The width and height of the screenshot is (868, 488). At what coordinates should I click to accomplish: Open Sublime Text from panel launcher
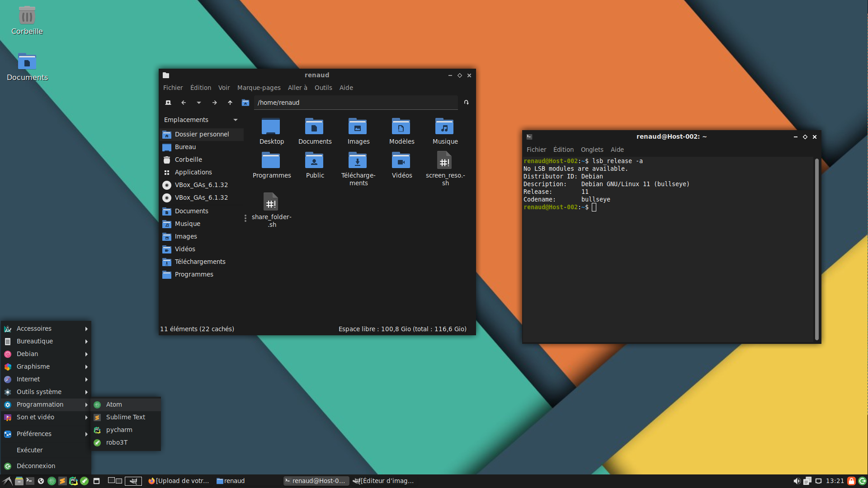click(62, 481)
